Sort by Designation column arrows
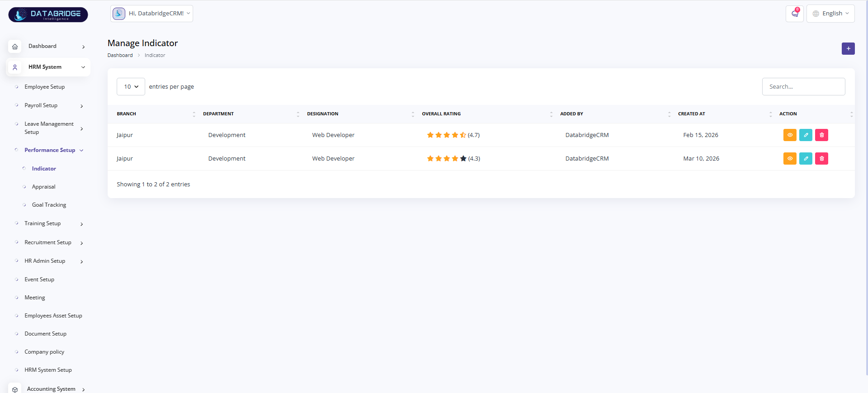This screenshot has width=868, height=393. pyautogui.click(x=413, y=114)
